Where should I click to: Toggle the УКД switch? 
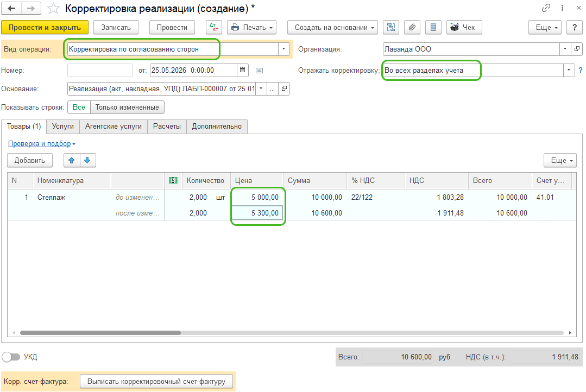11,357
